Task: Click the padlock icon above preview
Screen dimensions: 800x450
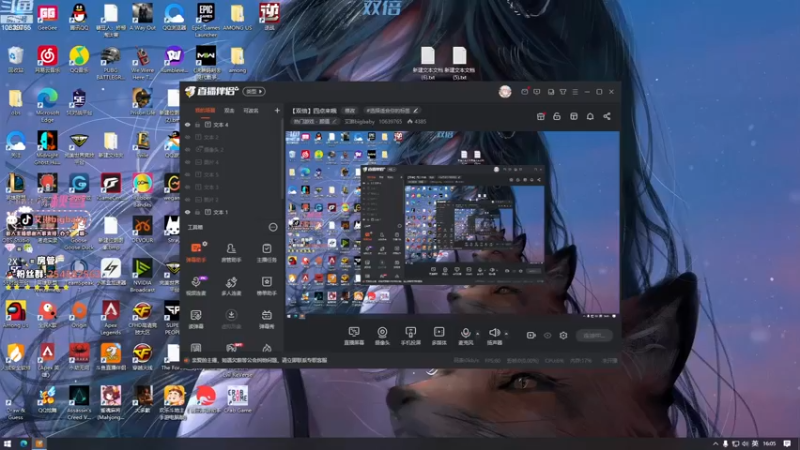Action: point(557,116)
